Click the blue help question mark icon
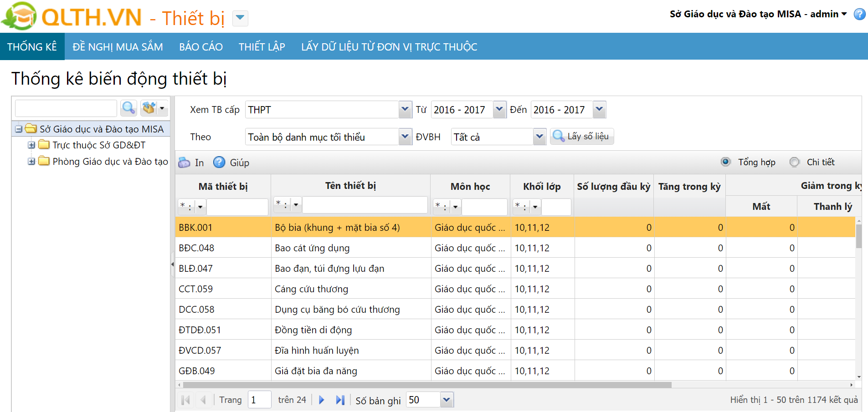The image size is (868, 412). [859, 14]
